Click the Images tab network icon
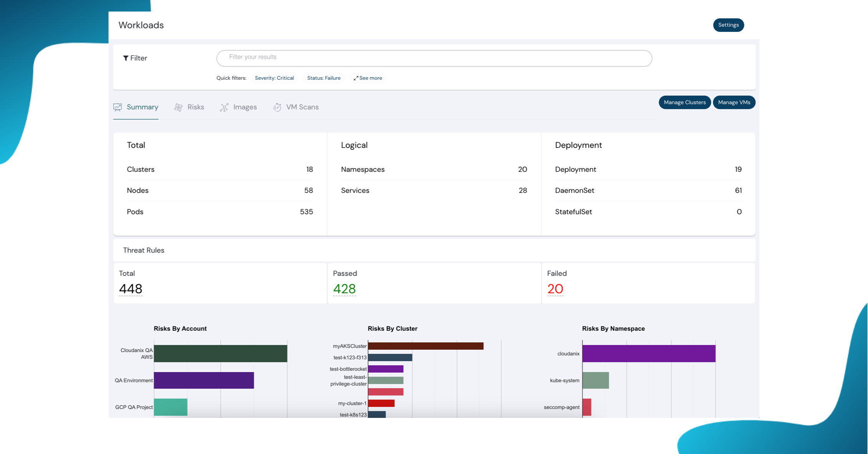The width and height of the screenshot is (868, 454). (224, 107)
